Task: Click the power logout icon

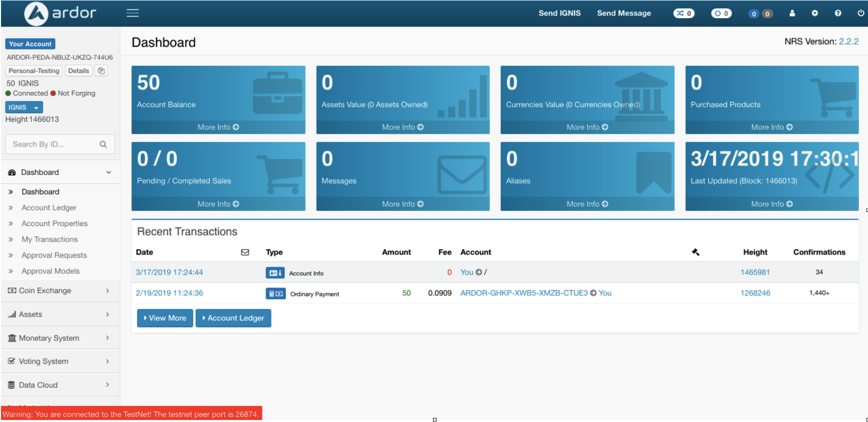Action: 860,13
